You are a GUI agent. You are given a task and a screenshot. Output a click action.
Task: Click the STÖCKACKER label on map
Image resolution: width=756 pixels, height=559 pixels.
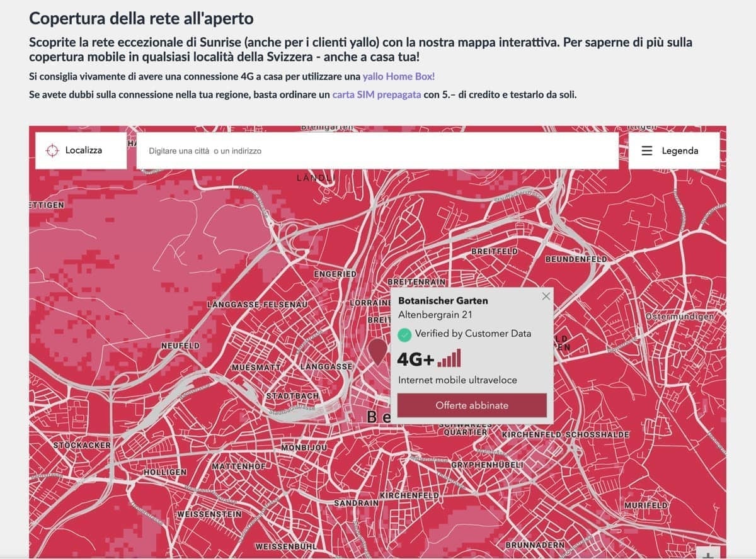click(82, 445)
